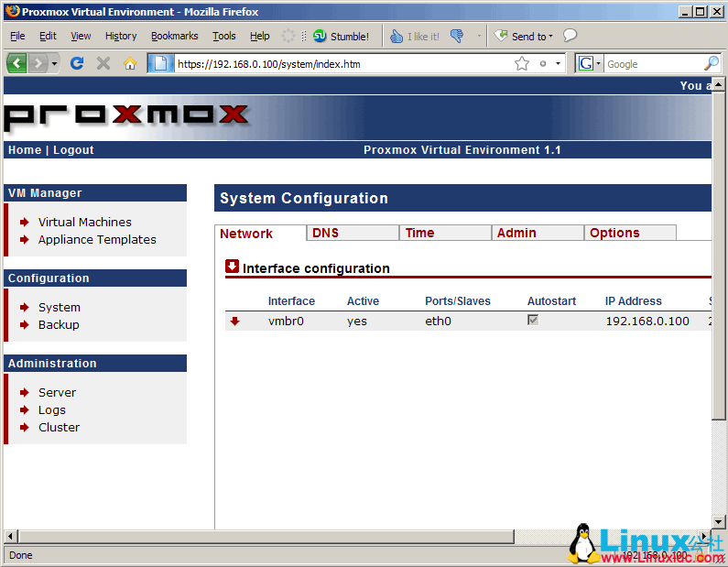Open the Logs link
728x567 pixels.
(x=52, y=410)
